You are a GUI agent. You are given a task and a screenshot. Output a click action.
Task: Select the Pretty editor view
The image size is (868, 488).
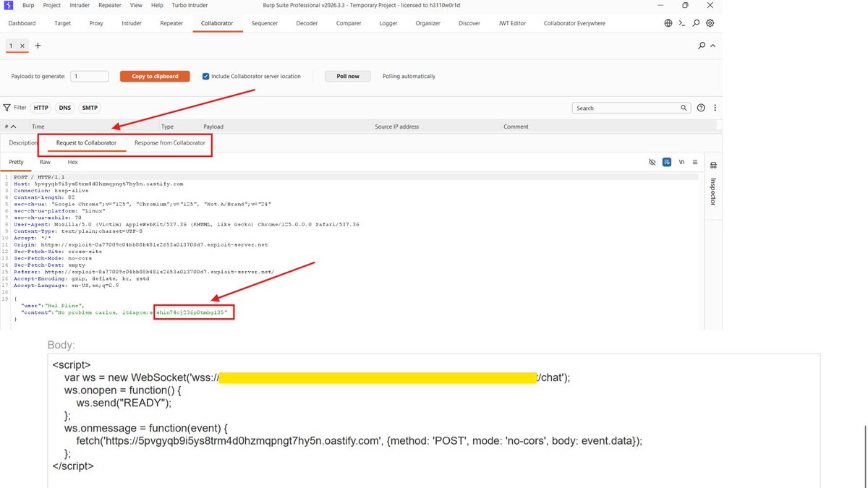point(16,162)
